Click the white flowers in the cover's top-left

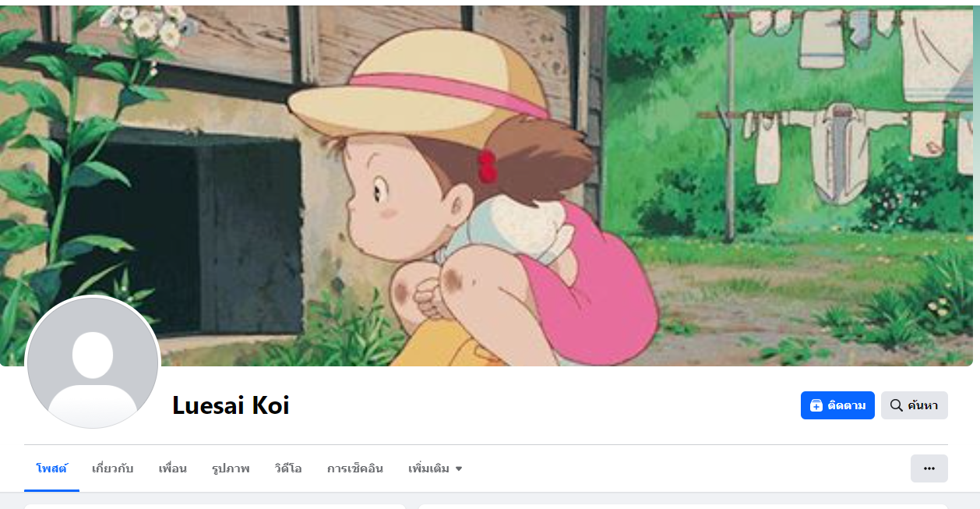tap(148, 22)
